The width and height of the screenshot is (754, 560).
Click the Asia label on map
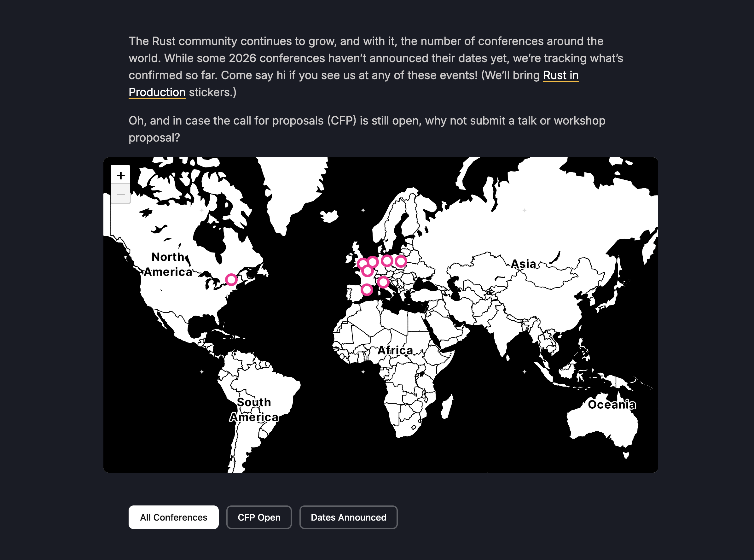(524, 264)
